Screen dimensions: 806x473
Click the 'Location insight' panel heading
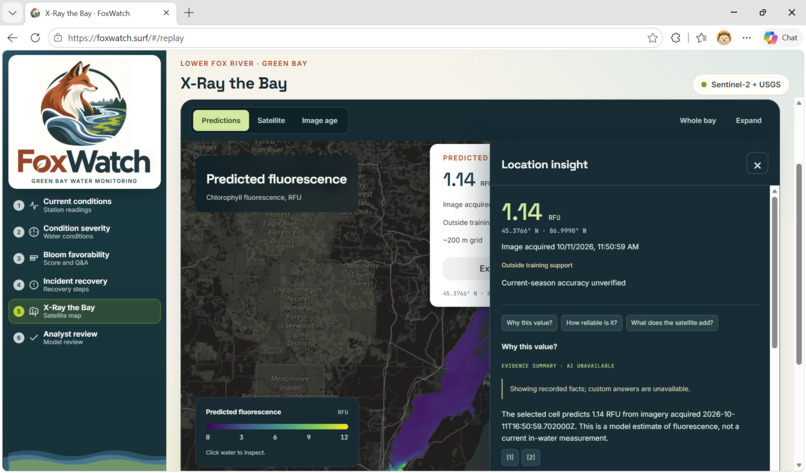544,165
